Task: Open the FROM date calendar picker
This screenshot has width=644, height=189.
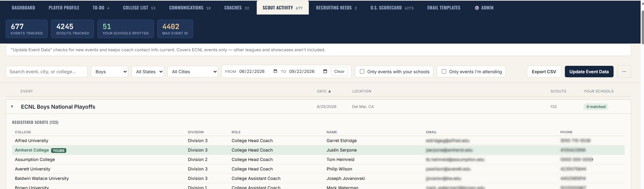Action: (275, 71)
